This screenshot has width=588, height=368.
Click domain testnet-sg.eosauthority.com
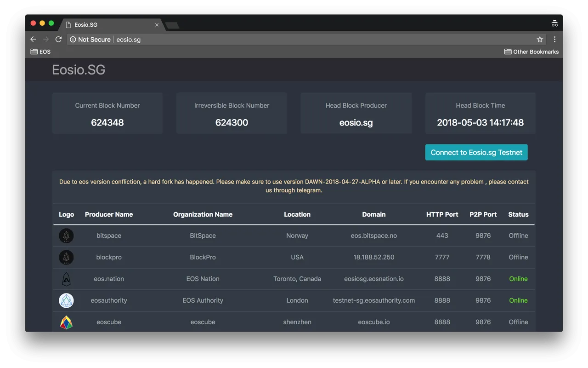(x=374, y=300)
